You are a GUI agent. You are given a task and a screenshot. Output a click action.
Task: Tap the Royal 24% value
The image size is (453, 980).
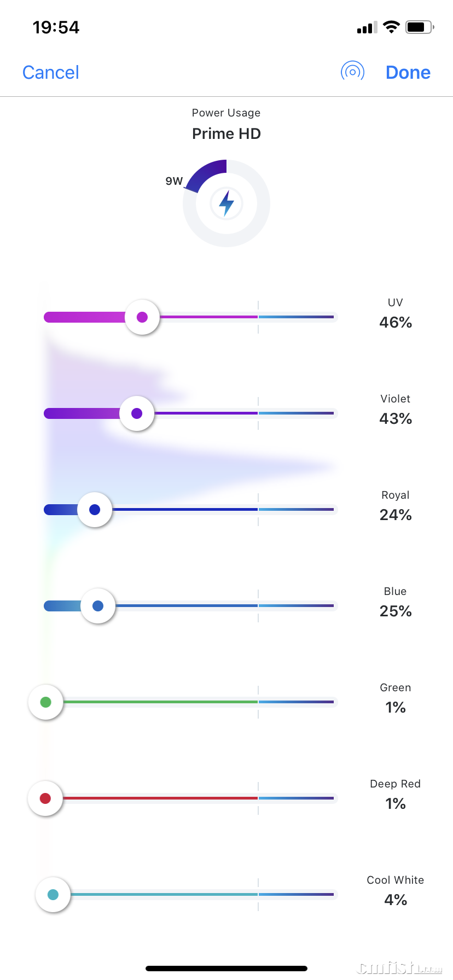click(x=396, y=515)
